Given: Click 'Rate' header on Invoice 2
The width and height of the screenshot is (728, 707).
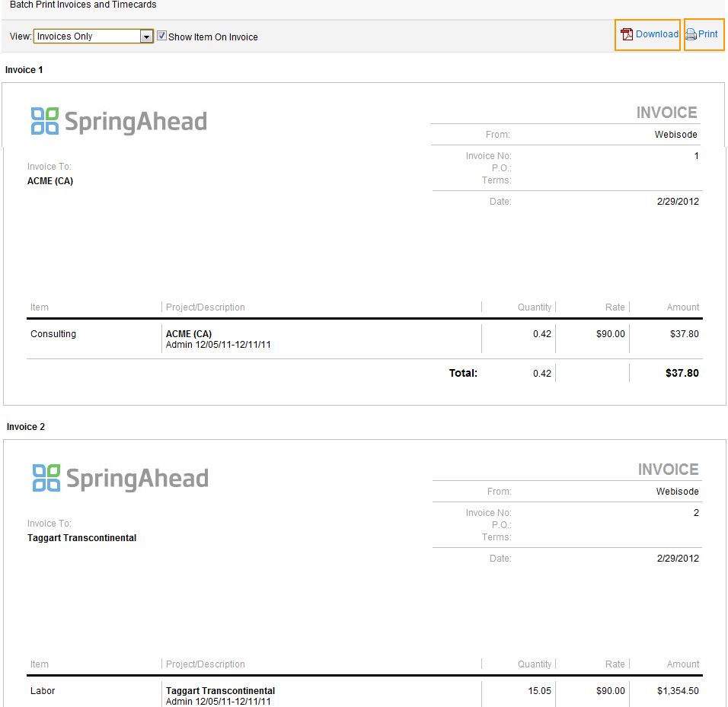Looking at the screenshot, I should [615, 664].
